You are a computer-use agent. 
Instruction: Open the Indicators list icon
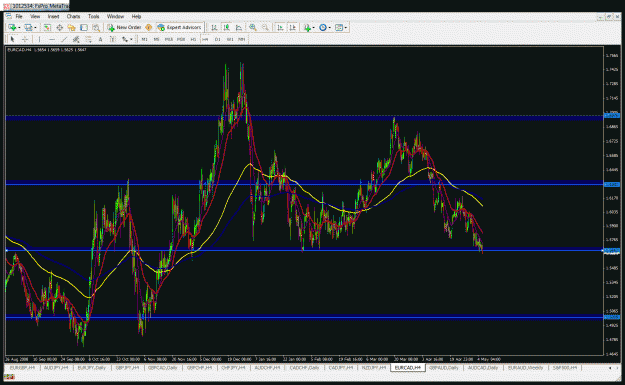pyautogui.click(x=307, y=28)
